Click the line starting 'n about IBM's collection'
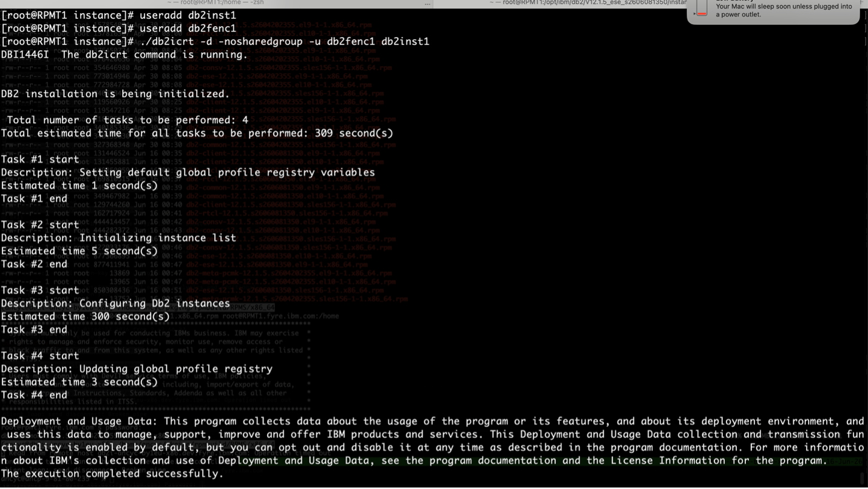The width and height of the screenshot is (868, 489). point(414,460)
